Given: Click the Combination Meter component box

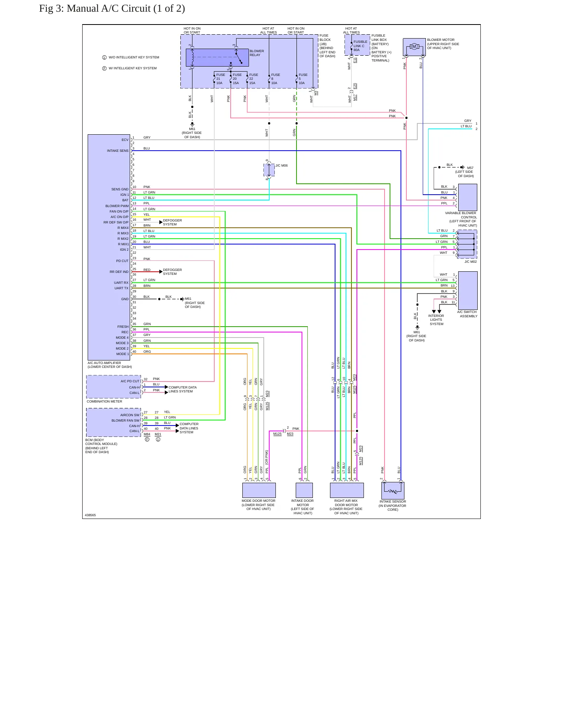Looking at the screenshot, I should pyautogui.click(x=113, y=387).
